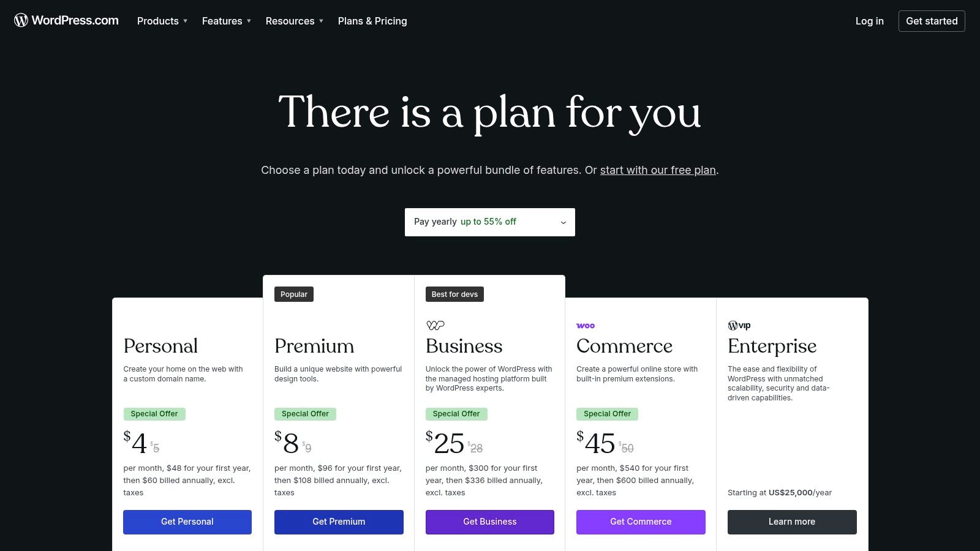Viewport: 980px width, 551px height.
Task: Click the Popular badge on Premium plan
Action: point(293,294)
